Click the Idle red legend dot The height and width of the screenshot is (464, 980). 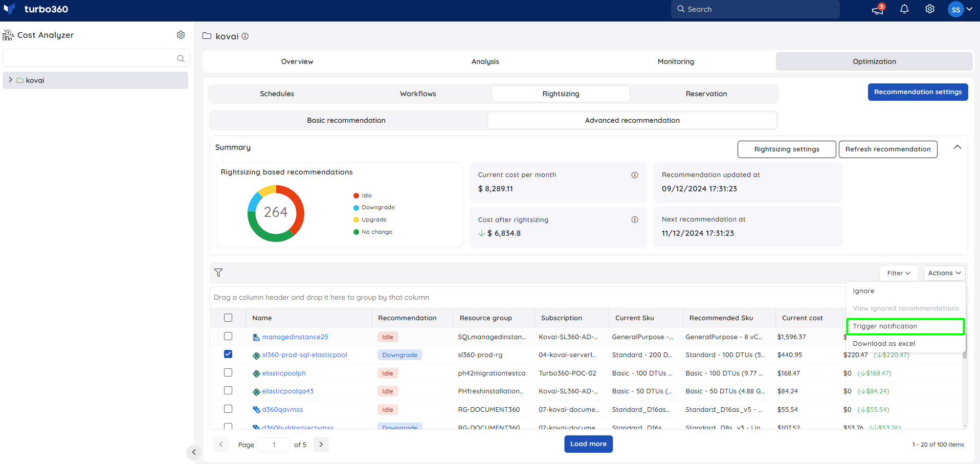(x=356, y=196)
